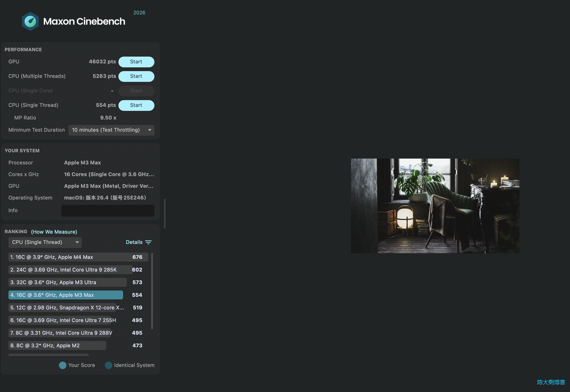Click the Cores x GHz label
The width and height of the screenshot is (570, 392).
[24, 174]
